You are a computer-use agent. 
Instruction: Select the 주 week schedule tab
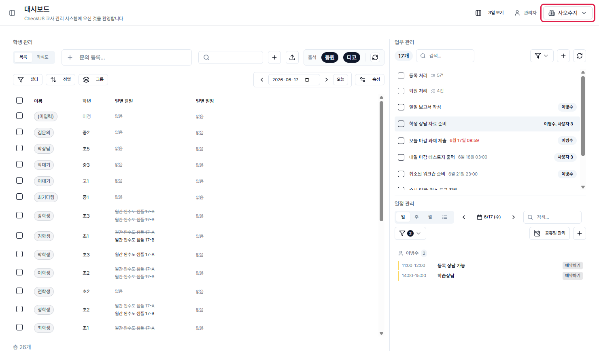[416, 217]
